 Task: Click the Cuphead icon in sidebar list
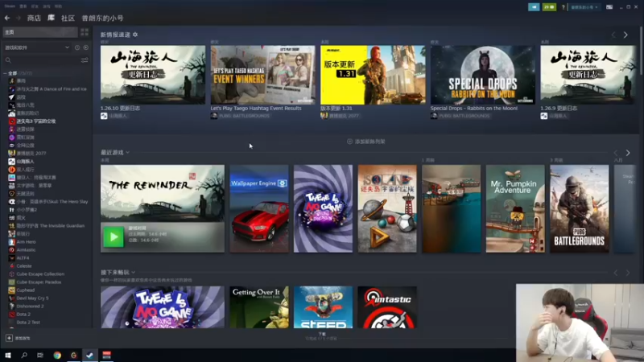(11, 290)
